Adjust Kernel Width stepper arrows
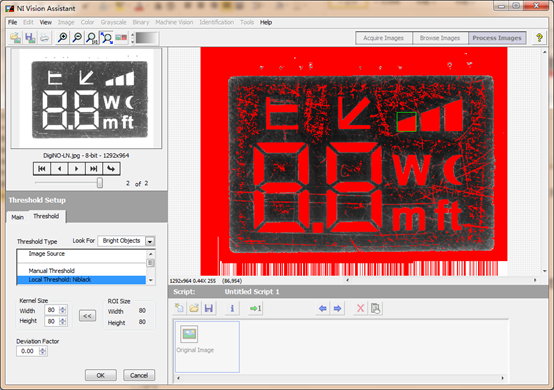The image size is (554, 390). (x=63, y=310)
